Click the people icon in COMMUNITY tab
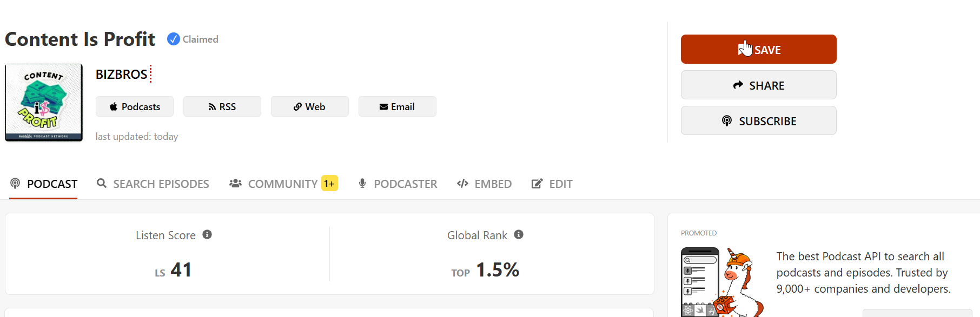 click(x=235, y=184)
